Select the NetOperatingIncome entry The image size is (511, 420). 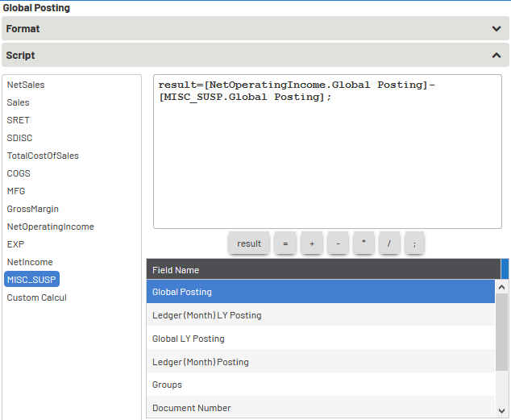[50, 227]
